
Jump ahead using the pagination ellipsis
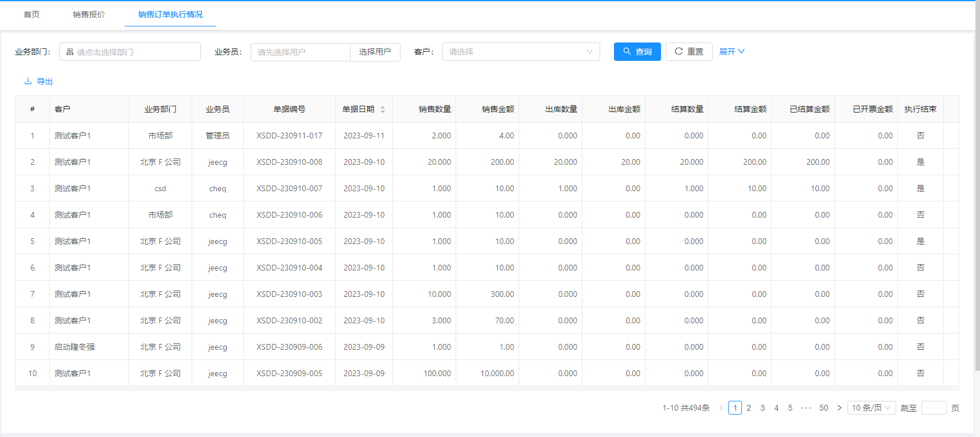tap(806, 408)
